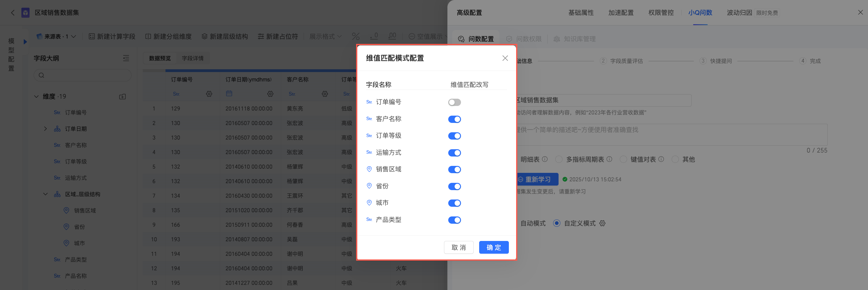Click the percent format icon
Image resolution: width=868 pixels, height=290 pixels.
click(x=356, y=36)
